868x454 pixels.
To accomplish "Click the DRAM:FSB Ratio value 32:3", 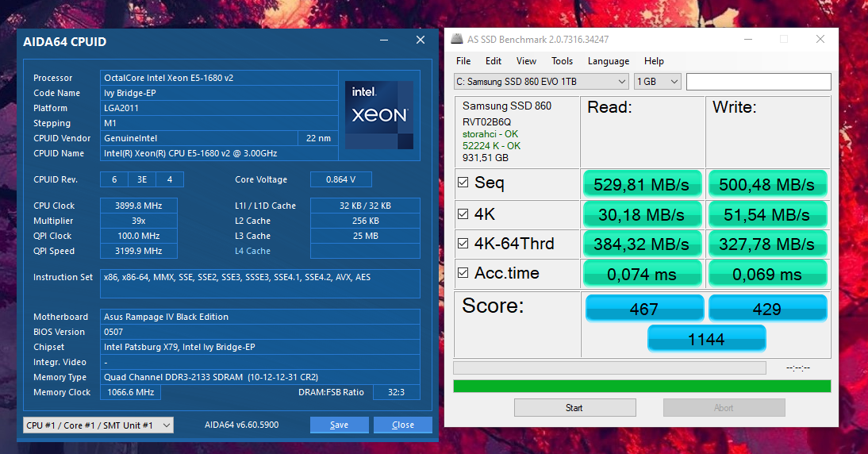I will pos(397,392).
